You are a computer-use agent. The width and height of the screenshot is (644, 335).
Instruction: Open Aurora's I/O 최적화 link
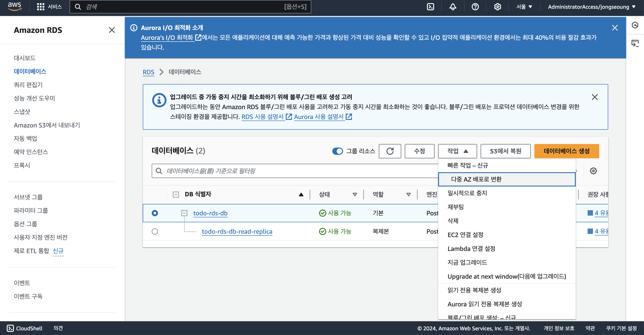click(171, 38)
